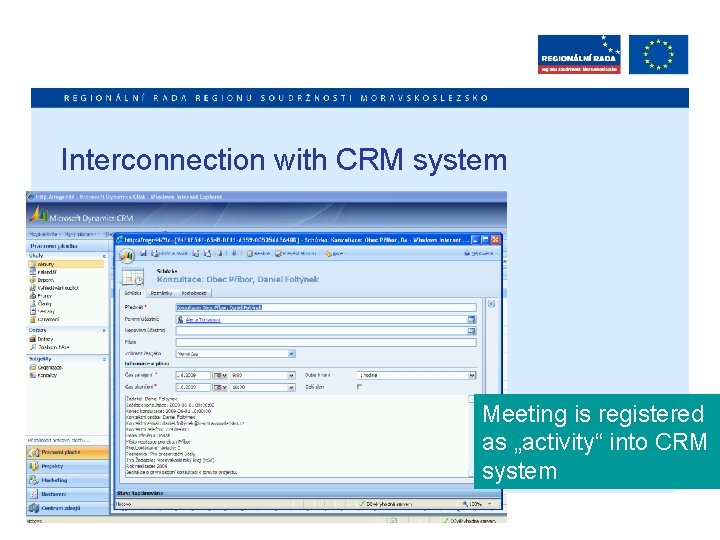
Task: Open end date calendar picker
Action: tap(220, 387)
